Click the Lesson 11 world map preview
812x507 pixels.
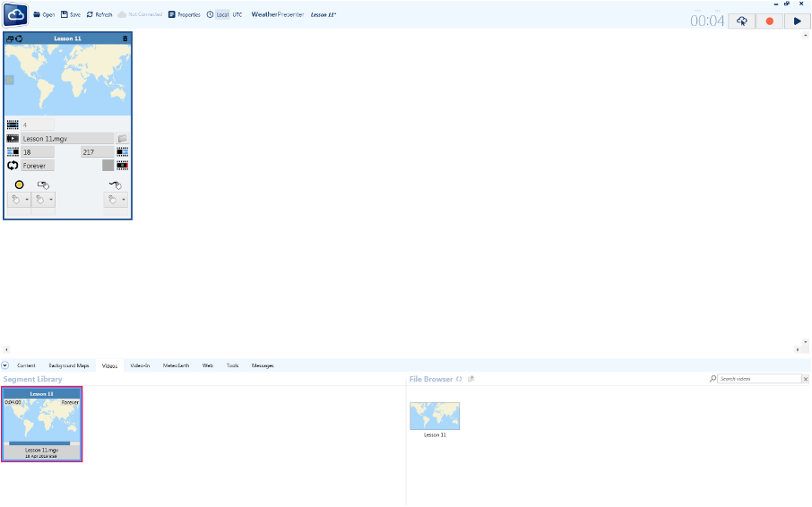pos(67,80)
